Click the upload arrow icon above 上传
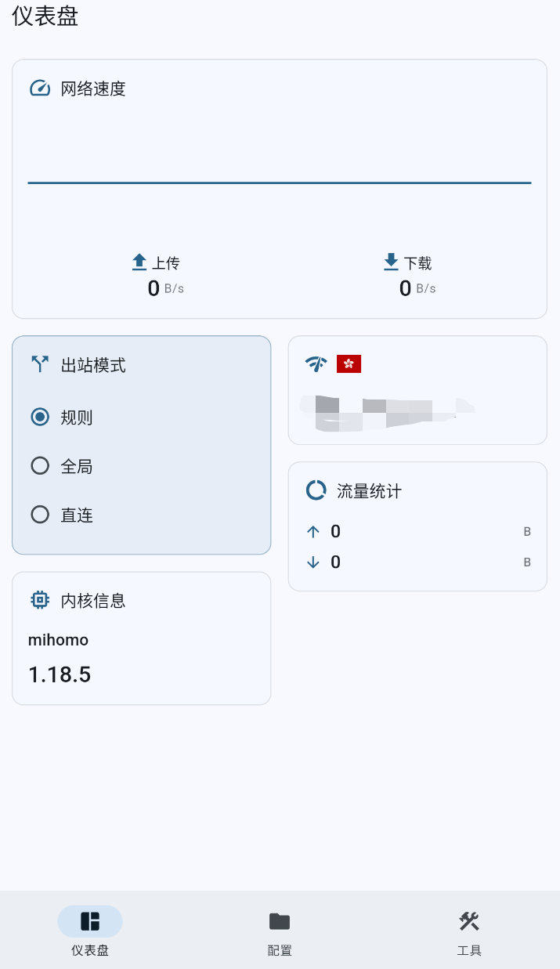560x969 pixels. point(139,262)
